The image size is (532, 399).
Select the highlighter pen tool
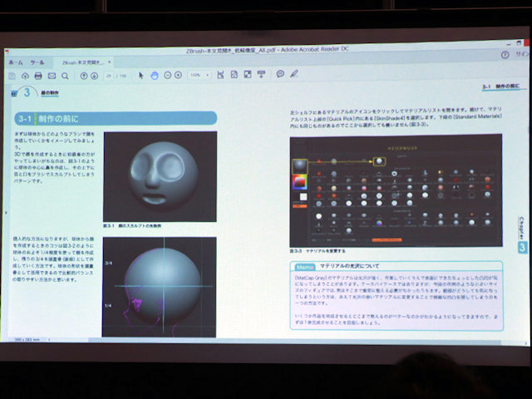coord(294,73)
